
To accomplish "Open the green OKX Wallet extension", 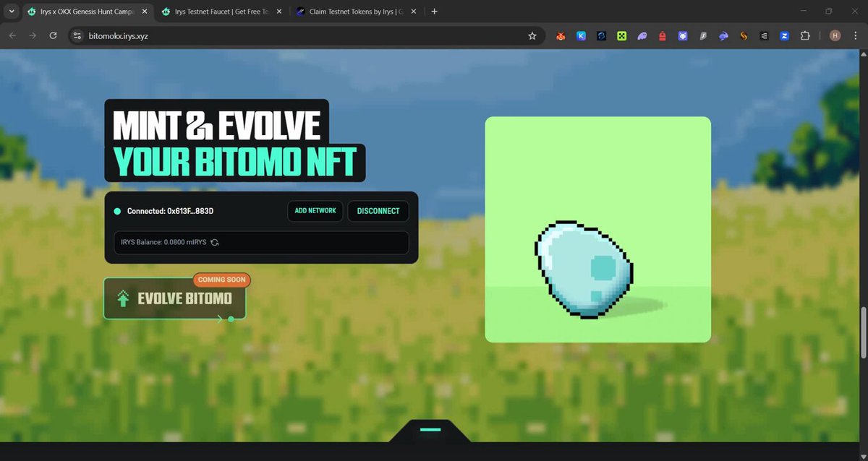I will [x=621, y=35].
